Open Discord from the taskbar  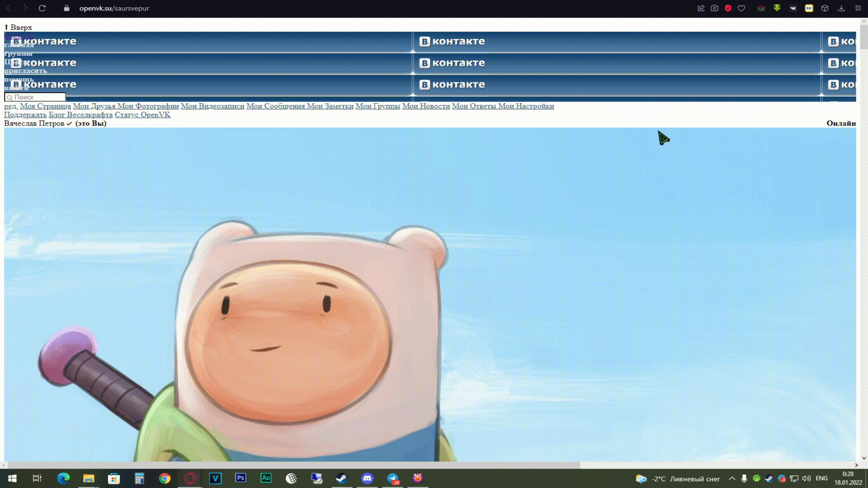coord(367,478)
